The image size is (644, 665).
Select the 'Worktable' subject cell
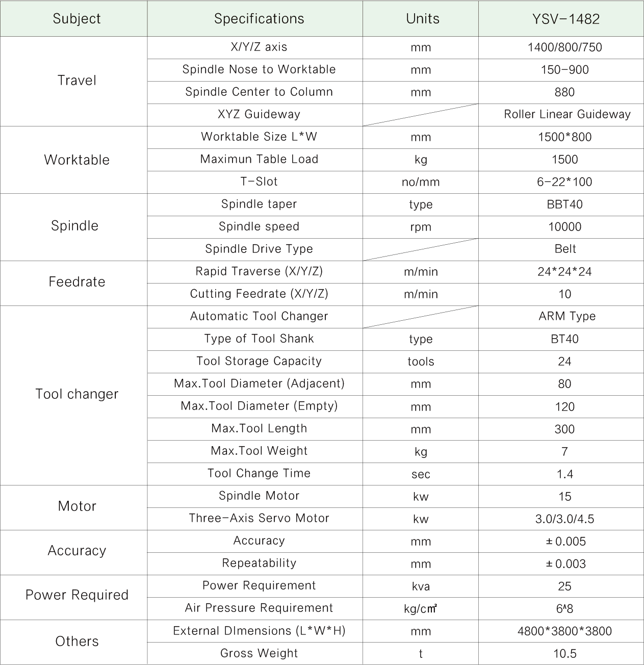74,160
